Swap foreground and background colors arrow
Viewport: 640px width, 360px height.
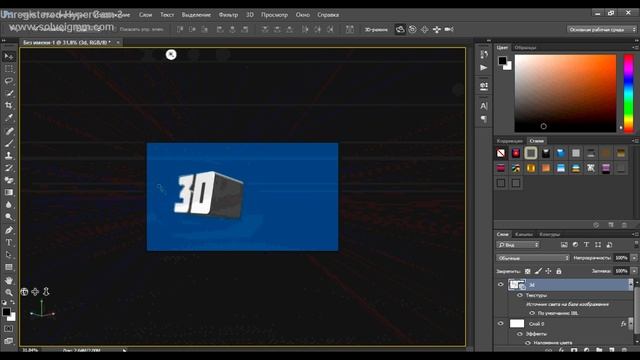click(x=13, y=302)
